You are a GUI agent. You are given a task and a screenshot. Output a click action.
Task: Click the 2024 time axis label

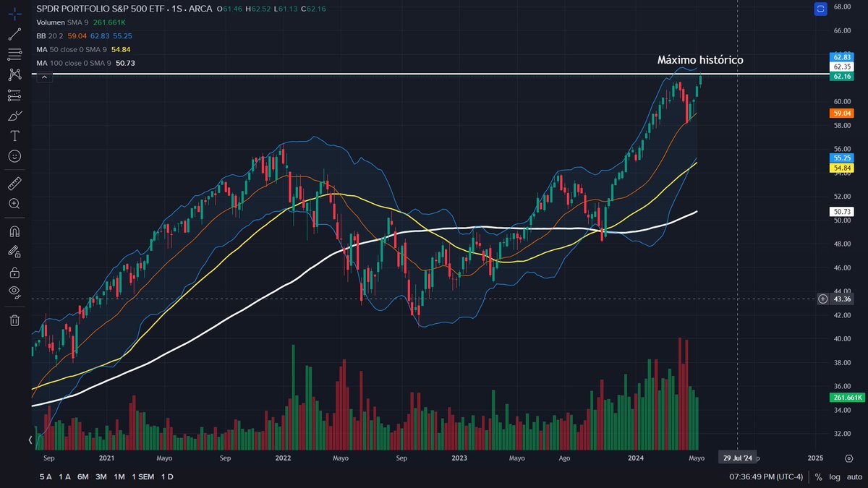click(x=637, y=458)
